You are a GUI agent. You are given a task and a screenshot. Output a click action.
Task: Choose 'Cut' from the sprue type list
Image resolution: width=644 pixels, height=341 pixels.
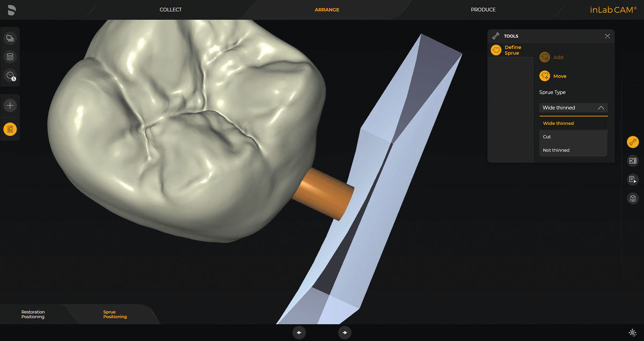547,137
